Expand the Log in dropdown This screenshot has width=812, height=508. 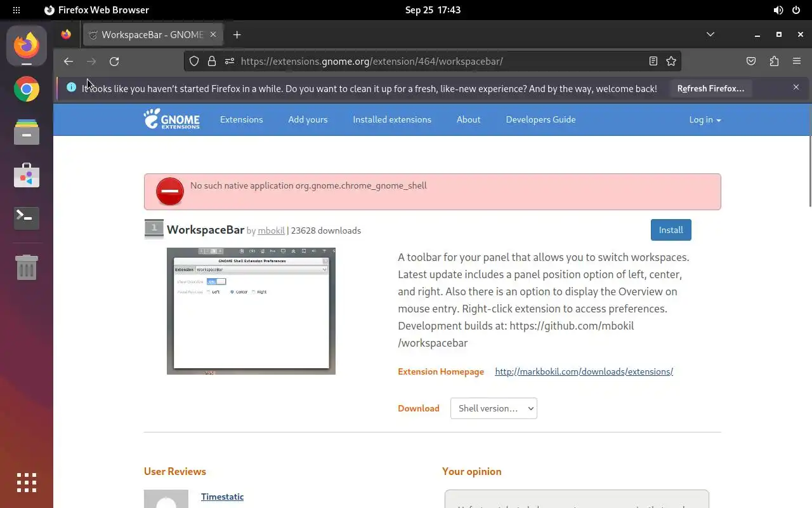(x=705, y=119)
